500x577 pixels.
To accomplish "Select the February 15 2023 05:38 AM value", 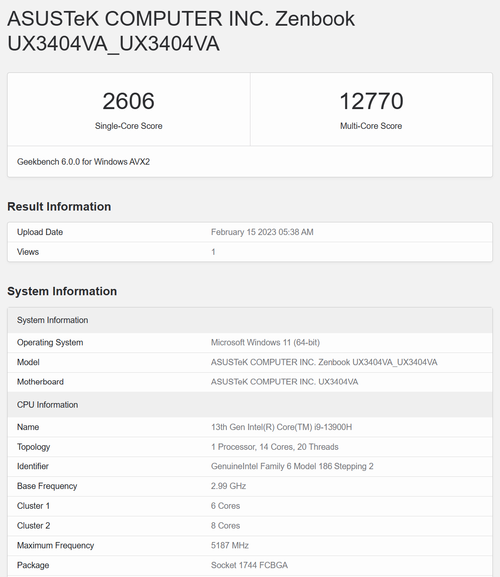I will pyautogui.click(x=262, y=232).
